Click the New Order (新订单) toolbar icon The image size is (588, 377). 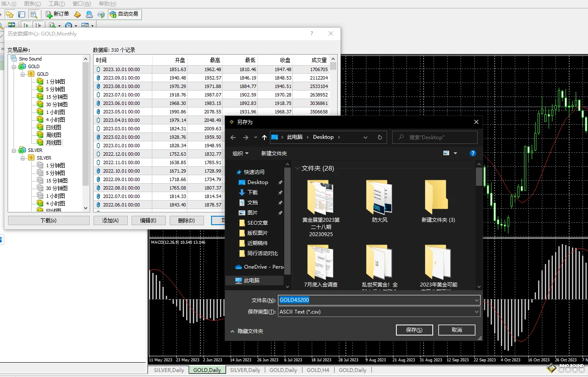(57, 14)
